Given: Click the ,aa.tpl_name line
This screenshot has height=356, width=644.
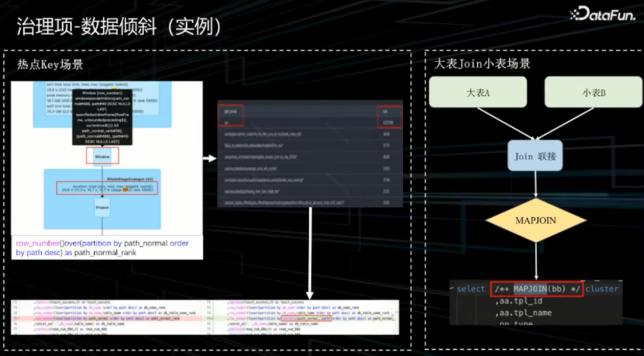Looking at the screenshot, I should [x=524, y=313].
